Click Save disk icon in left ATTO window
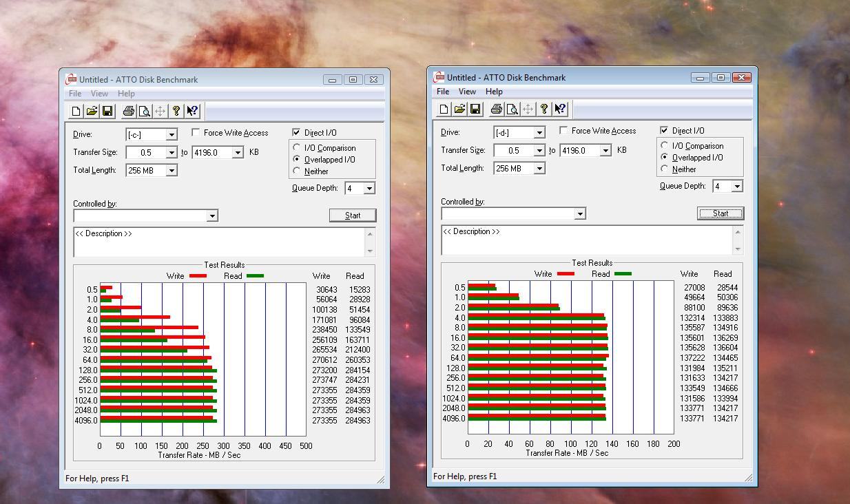This screenshot has width=850, height=504. point(107,111)
